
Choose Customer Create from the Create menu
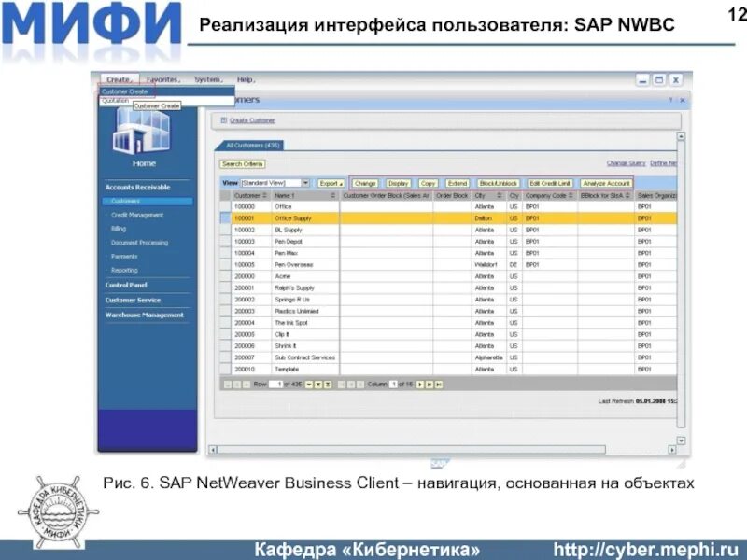click(x=167, y=91)
